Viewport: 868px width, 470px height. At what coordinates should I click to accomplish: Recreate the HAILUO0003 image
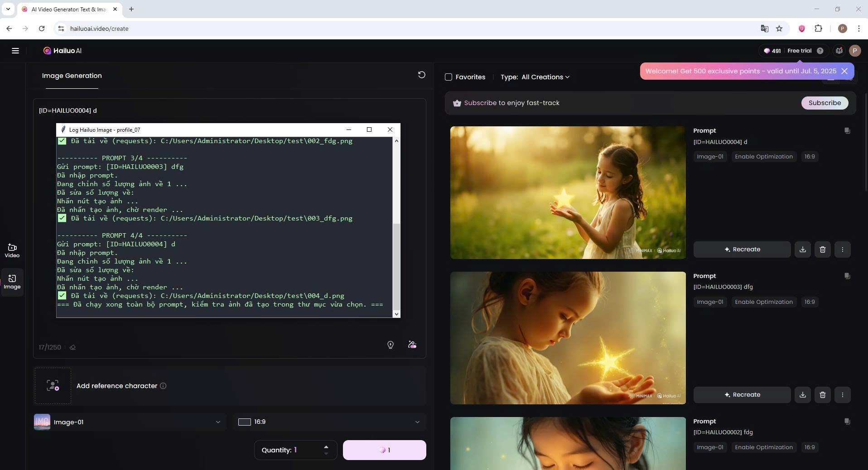tap(742, 395)
